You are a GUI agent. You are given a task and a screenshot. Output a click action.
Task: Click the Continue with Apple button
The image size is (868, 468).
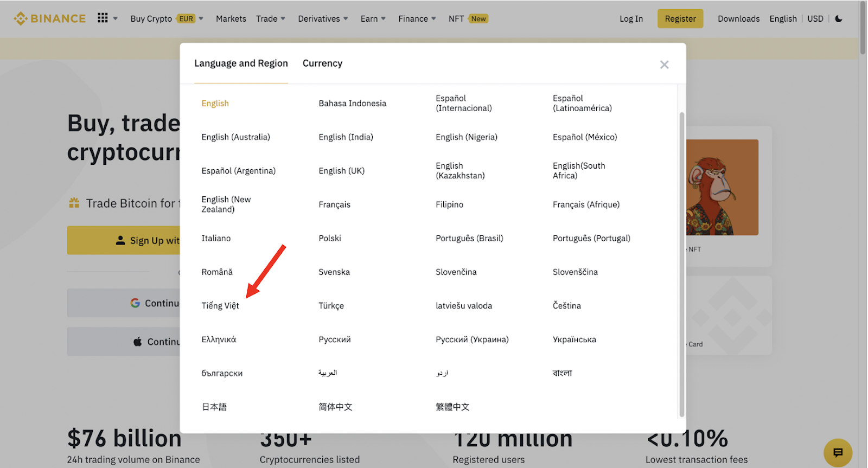[x=124, y=342]
